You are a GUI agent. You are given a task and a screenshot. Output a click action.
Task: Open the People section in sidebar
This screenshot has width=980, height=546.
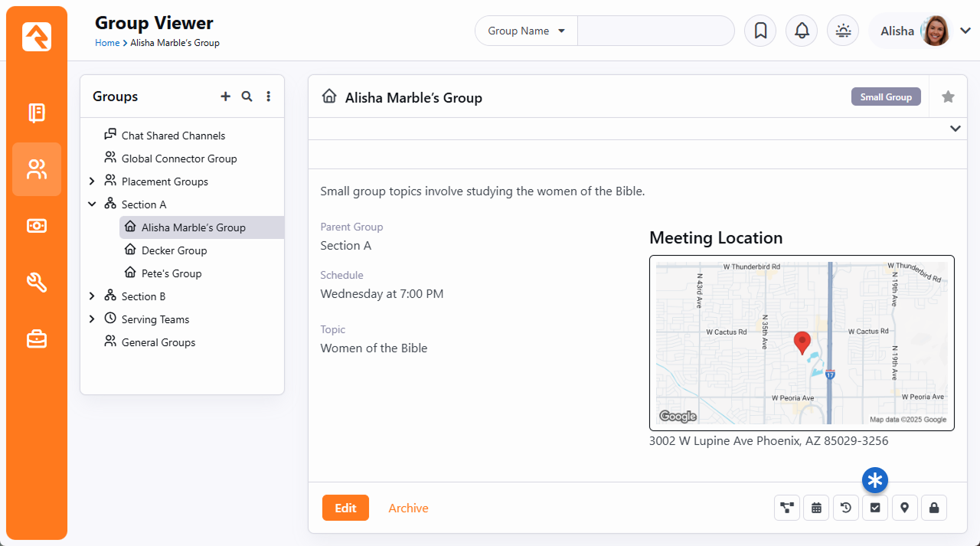click(37, 169)
